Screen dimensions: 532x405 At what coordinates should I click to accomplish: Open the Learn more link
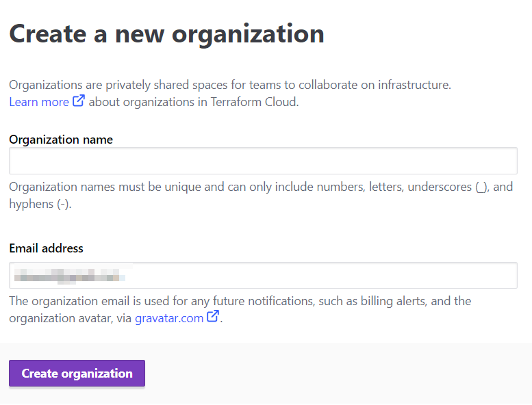(39, 102)
